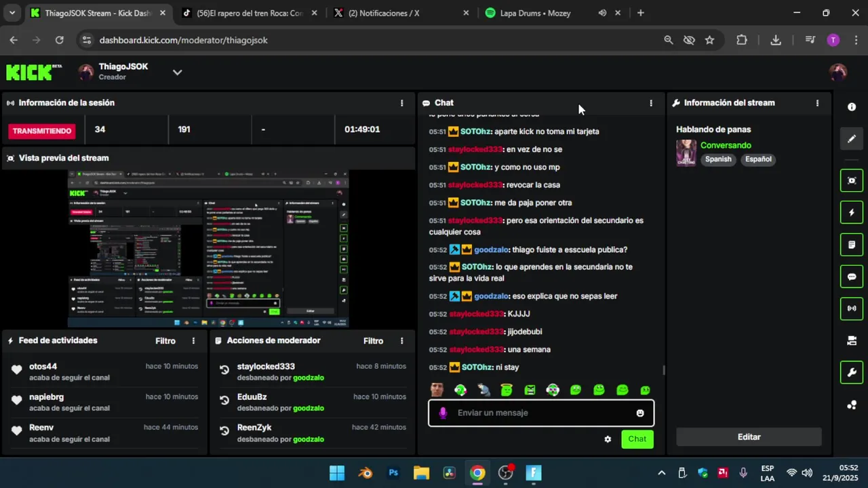Screen dimensions: 868x488
Task: Select the green halo angel emote
Action: pos(507,390)
